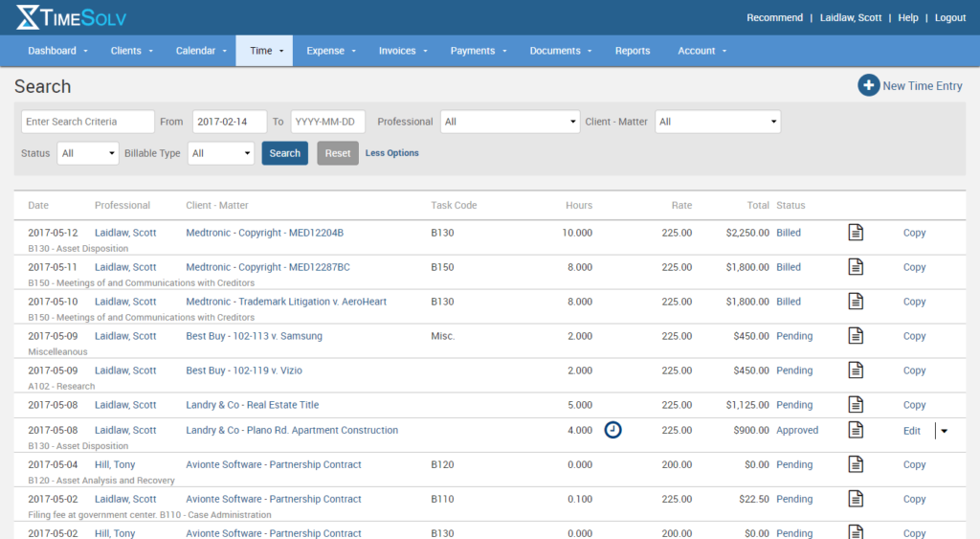
Task: Open document icon for Plano Rd. Apartment row
Action: 856,430
